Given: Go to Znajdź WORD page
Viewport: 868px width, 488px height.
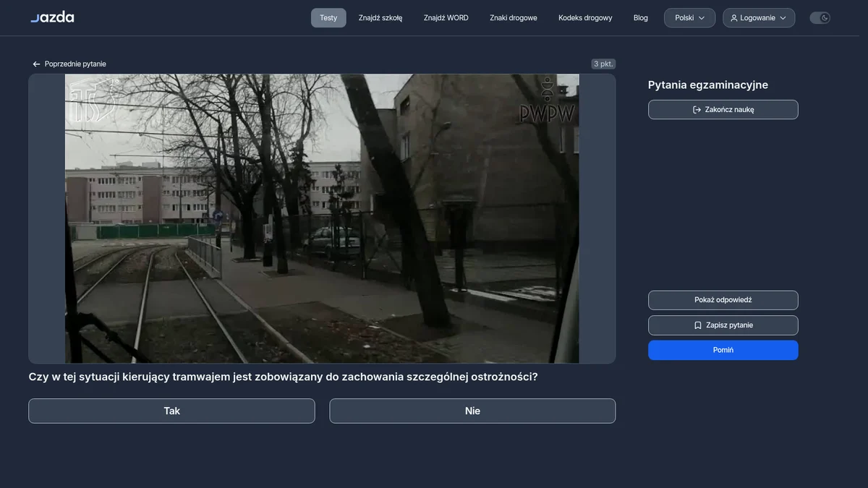Looking at the screenshot, I should (x=446, y=18).
